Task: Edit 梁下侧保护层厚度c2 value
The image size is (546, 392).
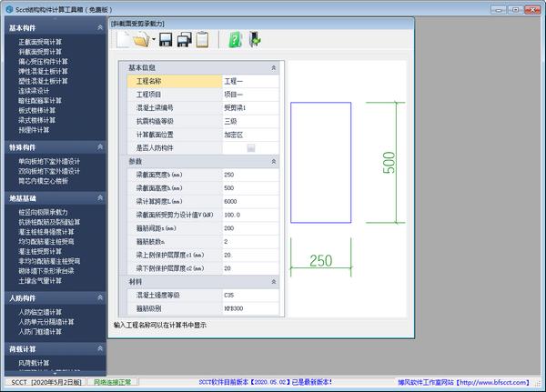Action: pyautogui.click(x=250, y=268)
